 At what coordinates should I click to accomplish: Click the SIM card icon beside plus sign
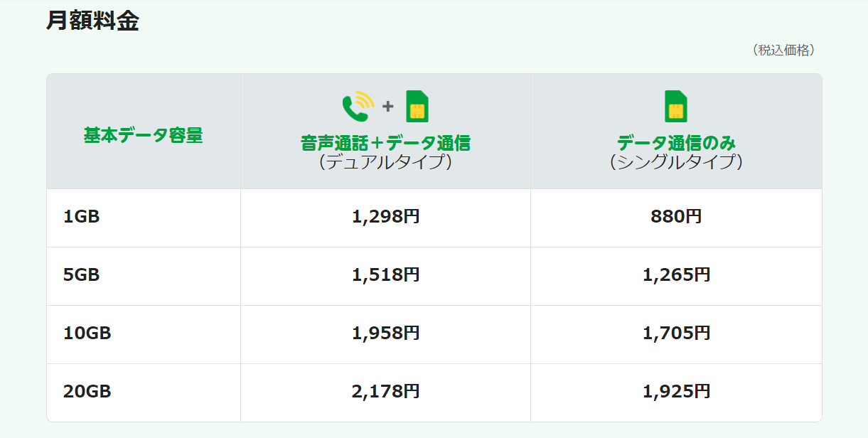417,107
